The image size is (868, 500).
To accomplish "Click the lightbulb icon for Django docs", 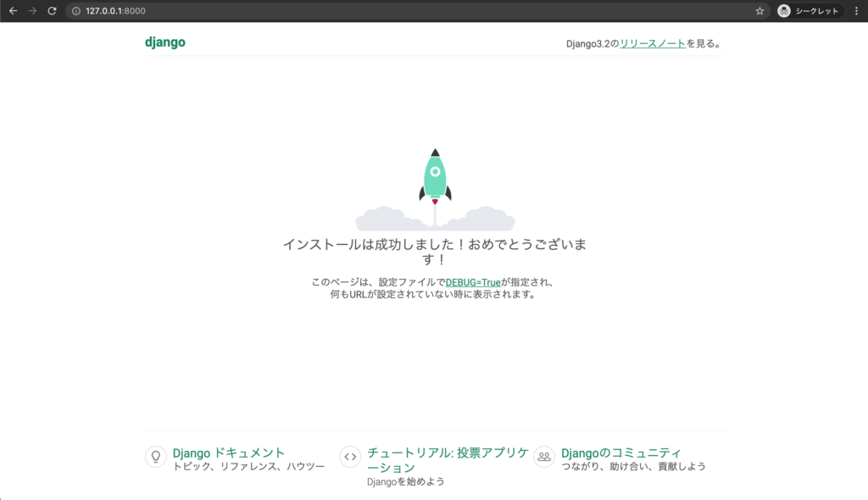I will click(156, 457).
